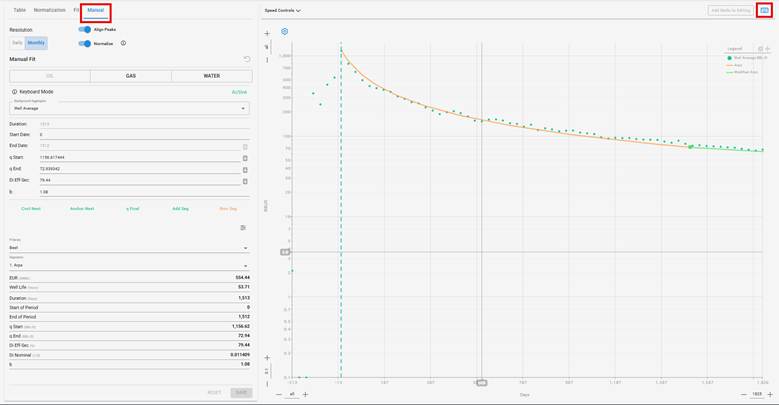The image size is (779, 405).
Task: Open the chart settings gear icon
Action: (285, 31)
